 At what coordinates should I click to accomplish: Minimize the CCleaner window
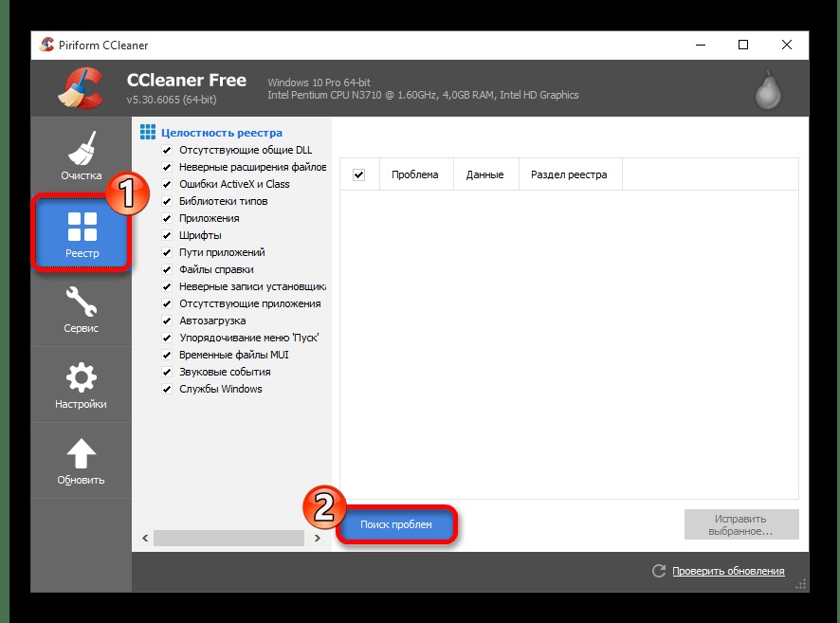pos(701,45)
